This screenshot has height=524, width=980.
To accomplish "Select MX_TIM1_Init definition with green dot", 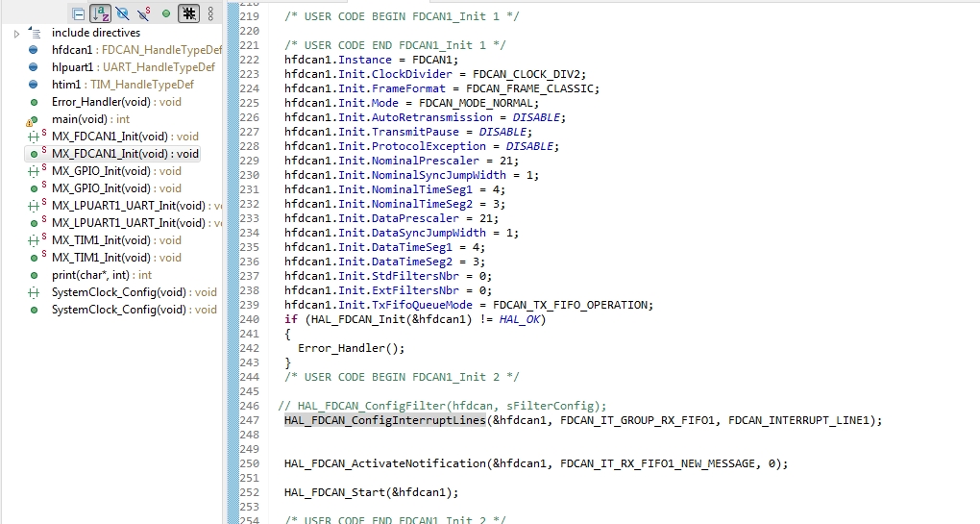I will pyautogui.click(x=116, y=258).
